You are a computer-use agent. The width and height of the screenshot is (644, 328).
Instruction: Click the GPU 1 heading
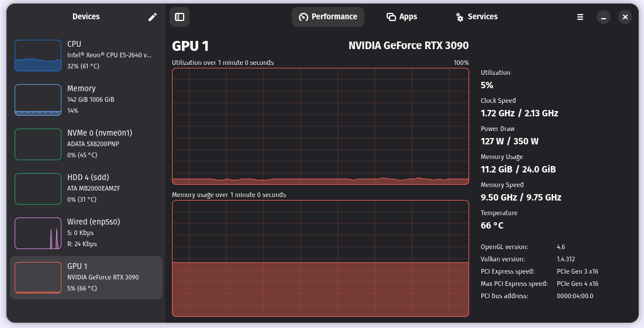tap(190, 46)
